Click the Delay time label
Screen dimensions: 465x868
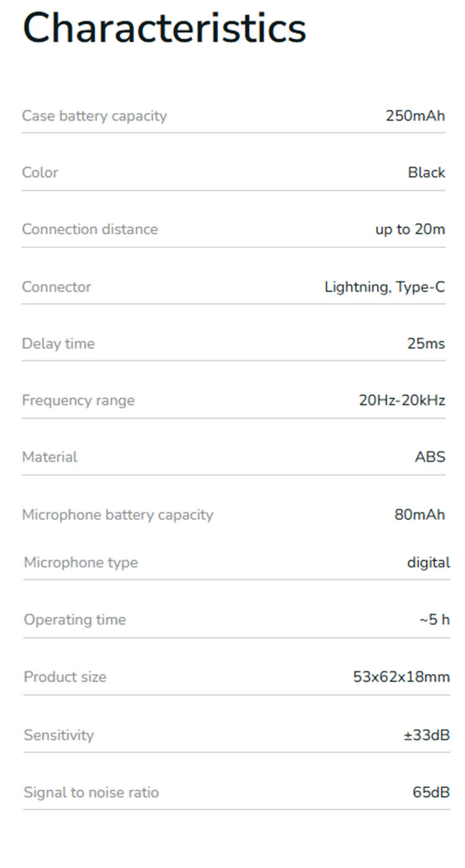tap(58, 343)
